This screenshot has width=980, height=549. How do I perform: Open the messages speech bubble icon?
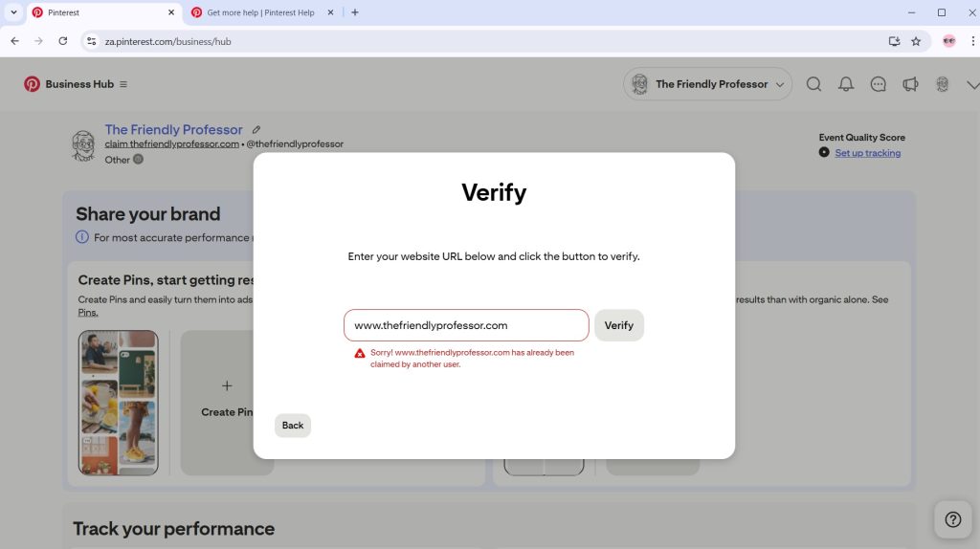point(878,84)
